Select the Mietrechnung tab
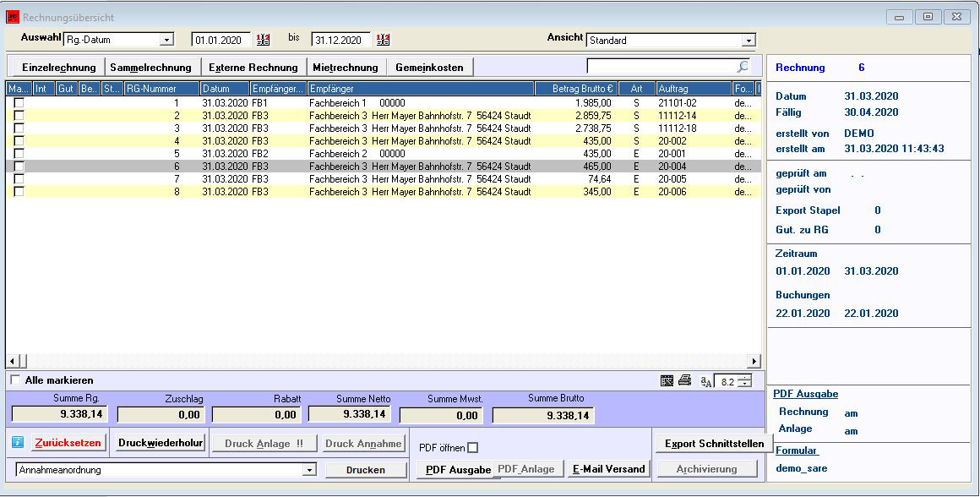 pos(345,68)
